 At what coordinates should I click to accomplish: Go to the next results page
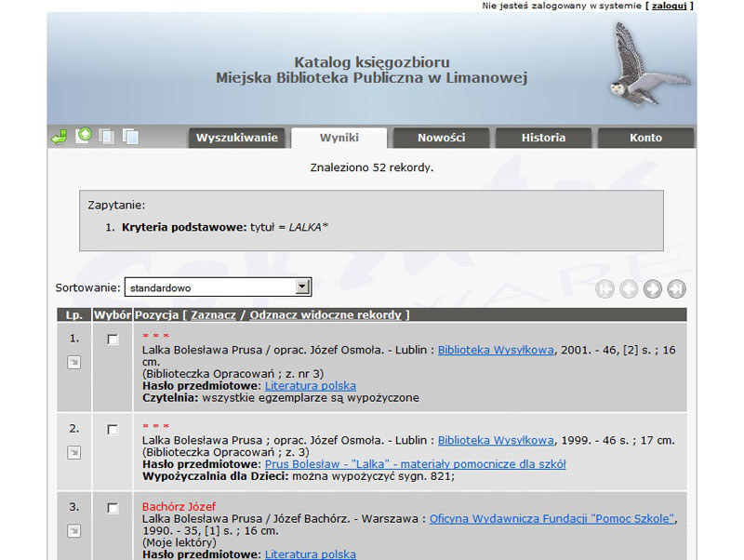pyautogui.click(x=653, y=289)
